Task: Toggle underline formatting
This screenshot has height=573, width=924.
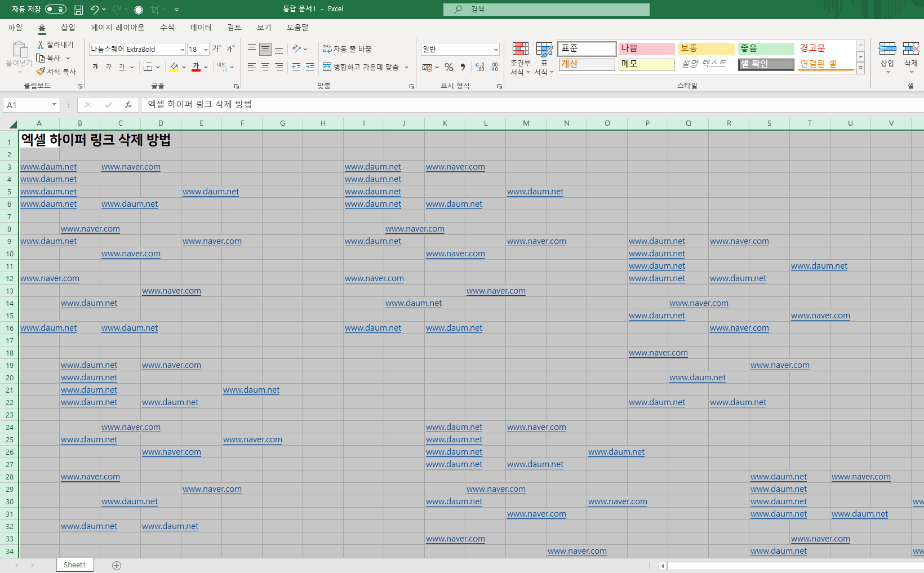Action: [122, 67]
